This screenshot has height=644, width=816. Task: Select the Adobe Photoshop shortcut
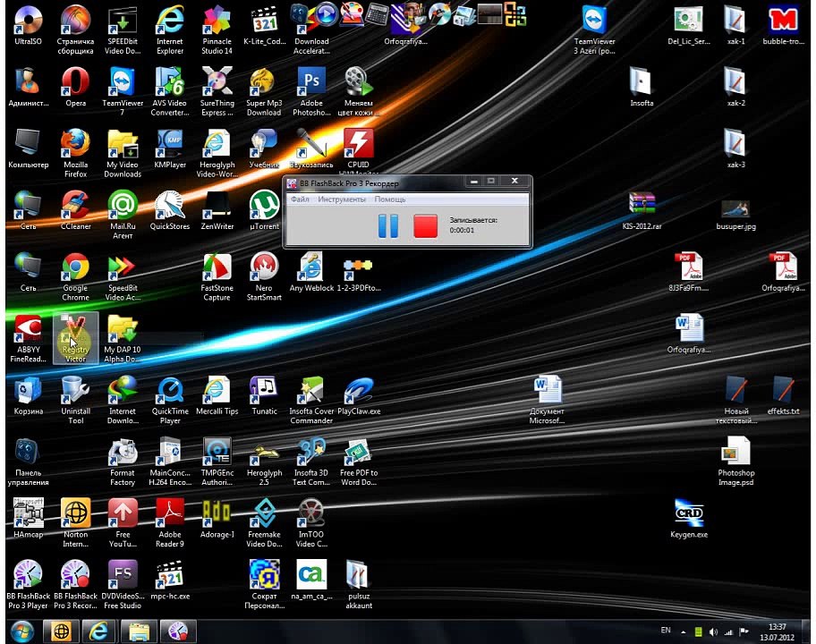coord(311,92)
